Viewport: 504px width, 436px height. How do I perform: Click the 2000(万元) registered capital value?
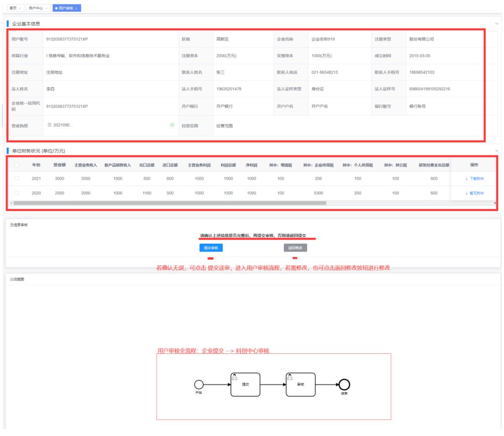pyautogui.click(x=226, y=56)
